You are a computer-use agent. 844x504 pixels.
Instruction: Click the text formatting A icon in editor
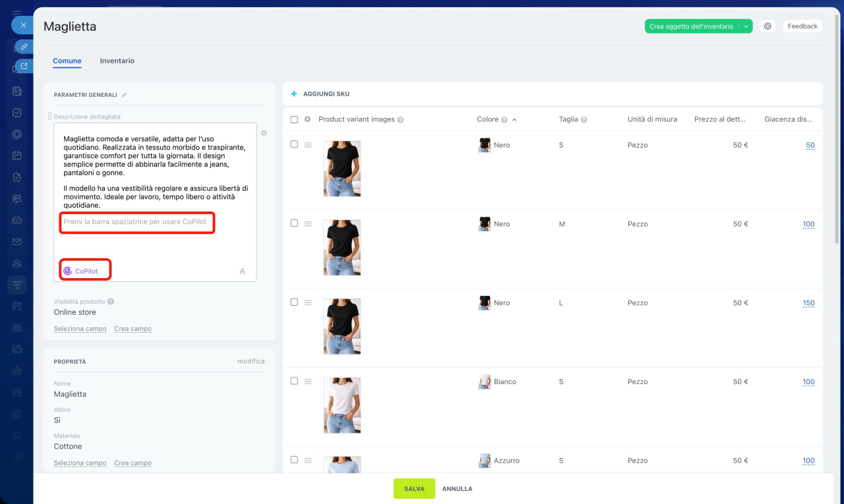pos(243,271)
